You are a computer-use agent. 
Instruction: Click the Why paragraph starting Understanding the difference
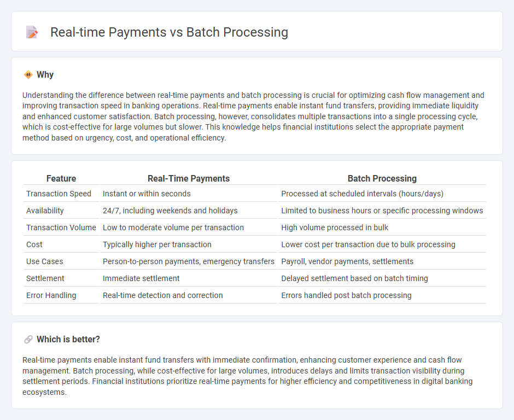click(253, 116)
